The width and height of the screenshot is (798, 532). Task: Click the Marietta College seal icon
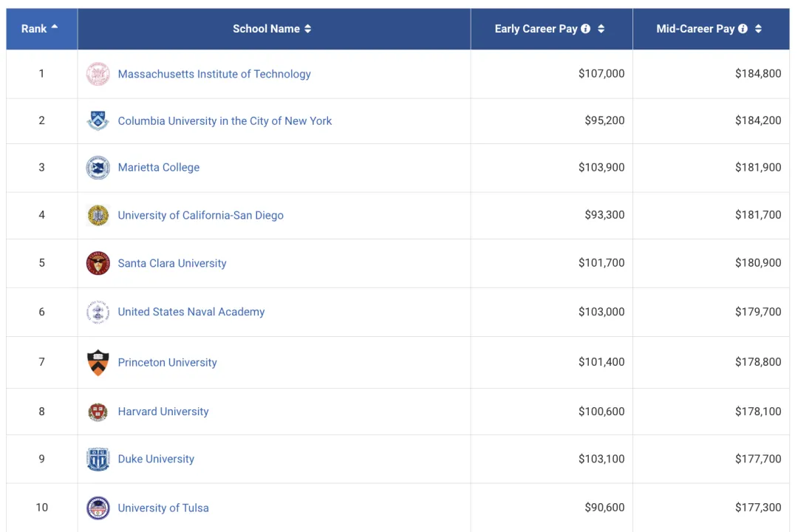click(98, 168)
